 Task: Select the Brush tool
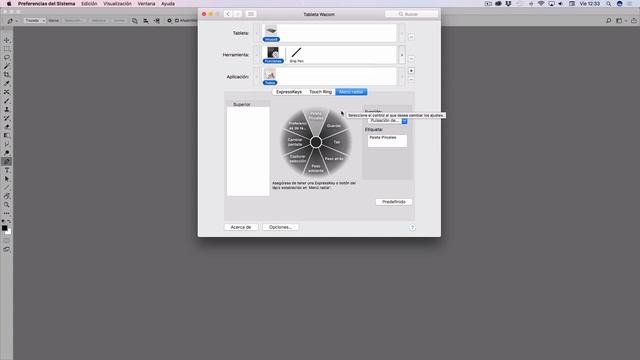click(x=7, y=101)
